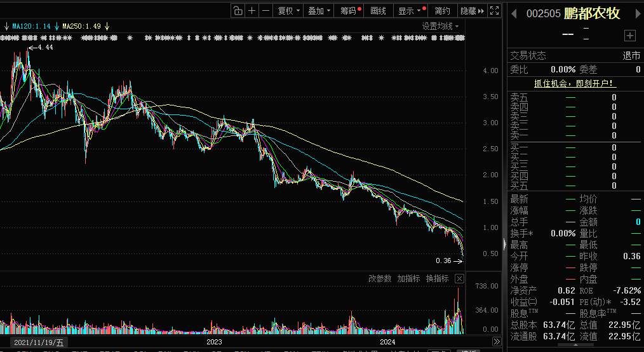The width and height of the screenshot is (644, 352).
Task: Open the 叠加 overlay dropdown
Action: 319,11
